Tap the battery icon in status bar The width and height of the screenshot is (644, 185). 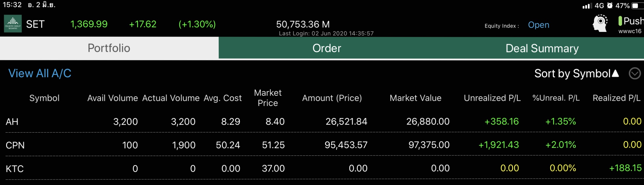pyautogui.click(x=637, y=6)
